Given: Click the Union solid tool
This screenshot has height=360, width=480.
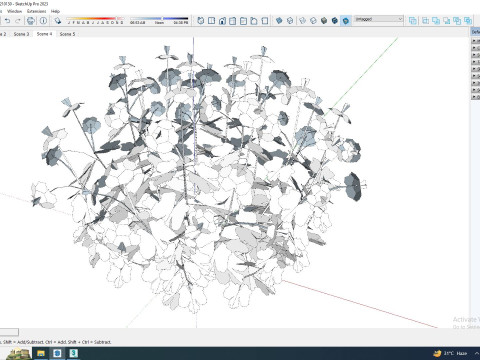Looking at the screenshot, I should click(x=436, y=21).
